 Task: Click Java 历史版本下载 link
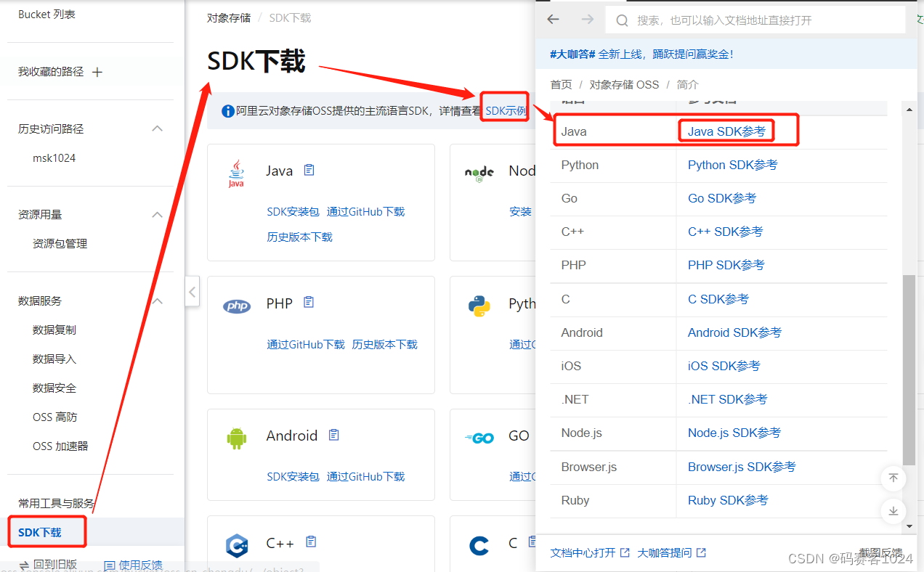300,237
